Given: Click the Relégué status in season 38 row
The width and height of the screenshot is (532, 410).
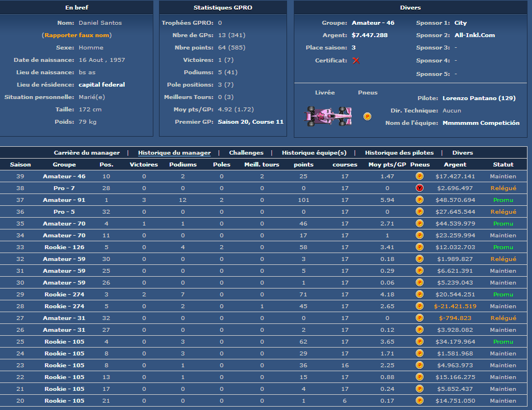Looking at the screenshot, I should (x=503, y=188).
